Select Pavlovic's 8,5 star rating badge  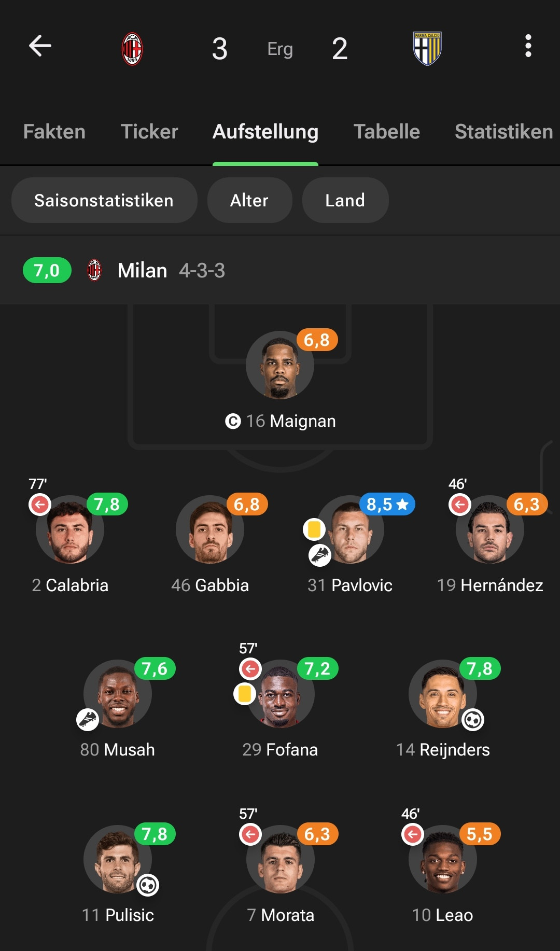pyautogui.click(x=387, y=504)
